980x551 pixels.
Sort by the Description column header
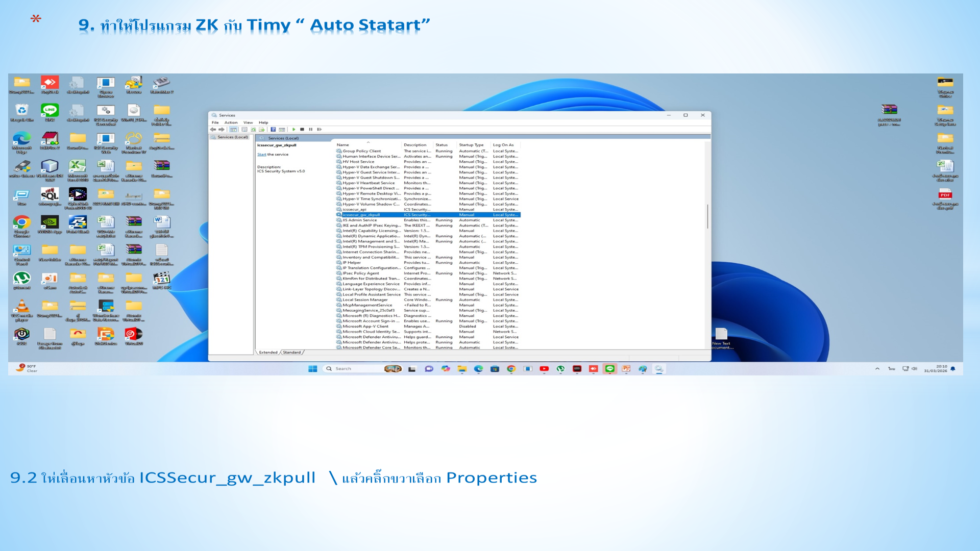417,145
